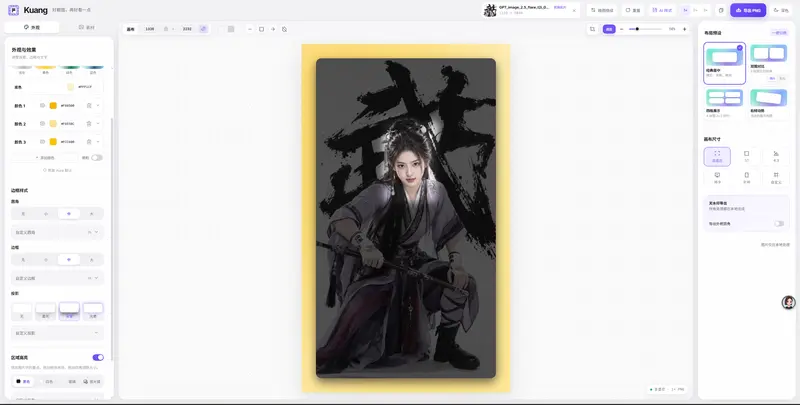Image resolution: width=800 pixels, height=405 pixels.
Task: Delete color 2 with its trash icon
Action: [x=89, y=123]
